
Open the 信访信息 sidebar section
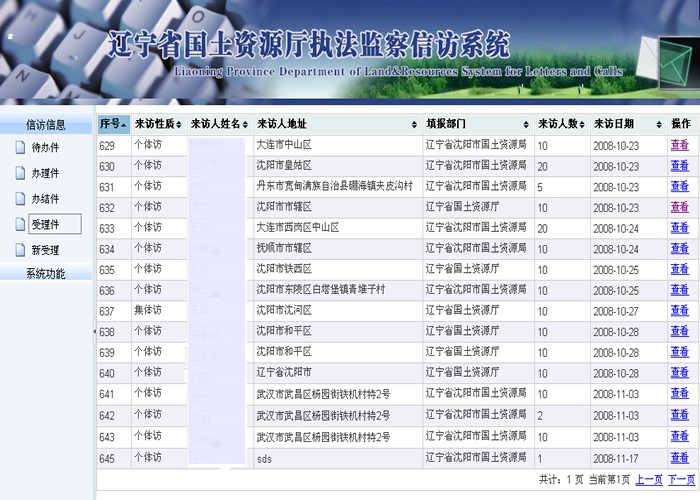pos(46,125)
